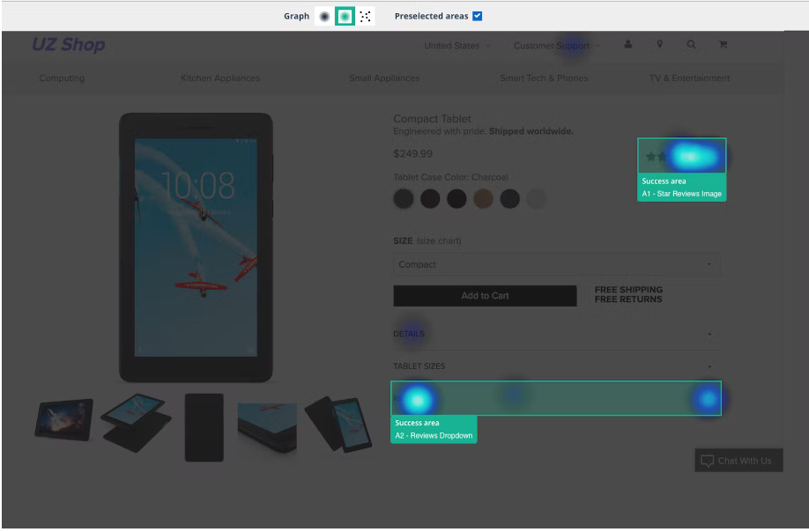This screenshot has width=809, height=532.
Task: Click the FREE SHIPPING FREE RETURNS text
Action: point(628,295)
